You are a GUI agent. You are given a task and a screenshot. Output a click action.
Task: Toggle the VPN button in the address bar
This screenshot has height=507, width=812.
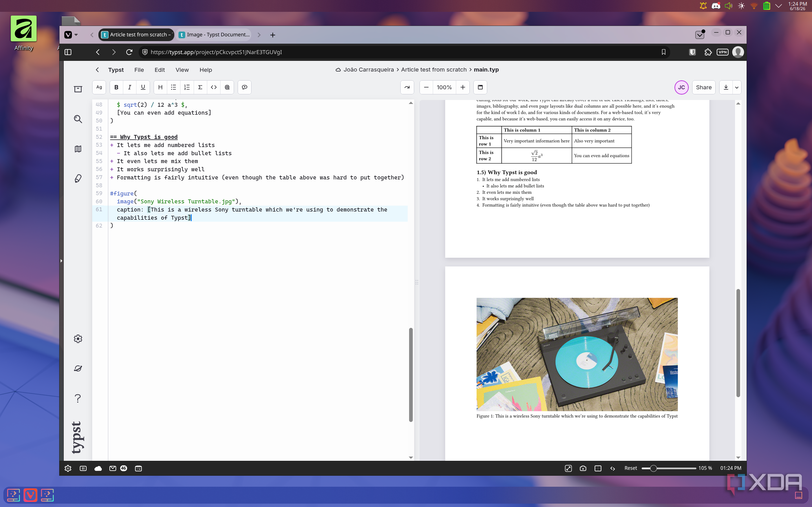pos(722,52)
